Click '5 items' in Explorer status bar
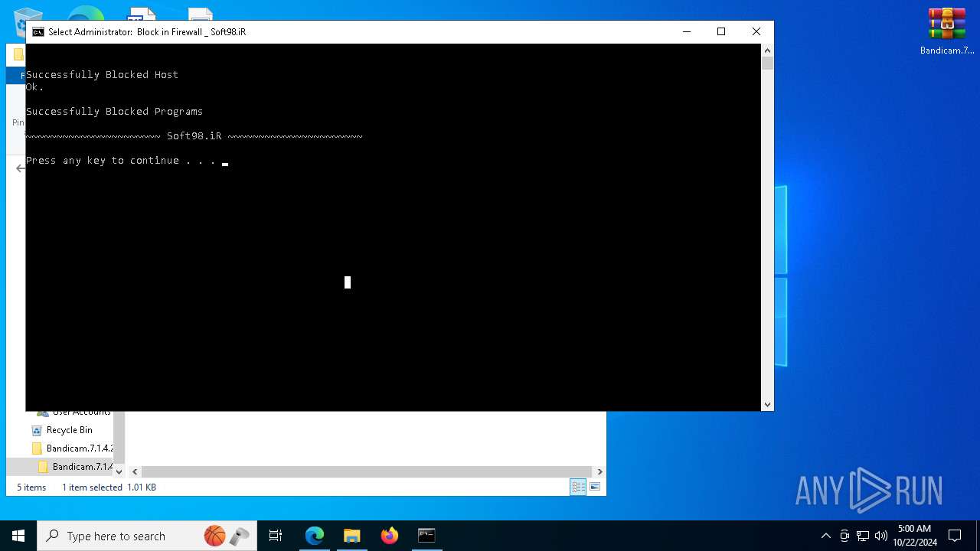Screen dimensions: 980x551 click(x=31, y=487)
